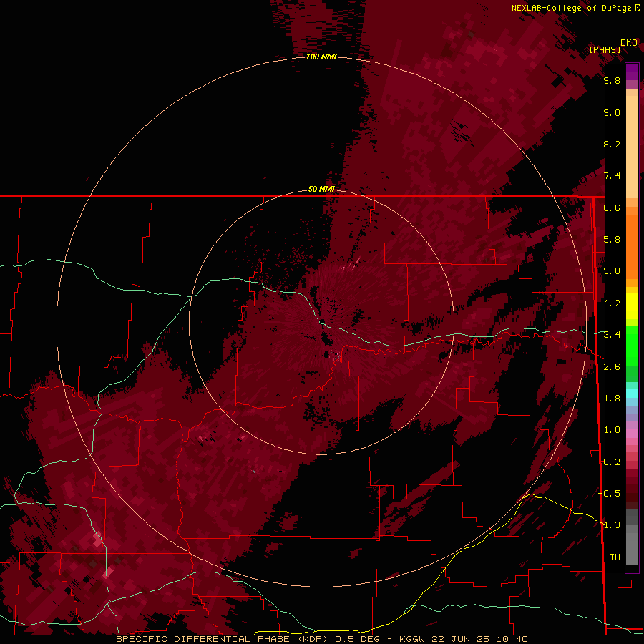The width and height of the screenshot is (644, 644).
Task: Click the 9.8 value on the color scale
Action: click(612, 80)
